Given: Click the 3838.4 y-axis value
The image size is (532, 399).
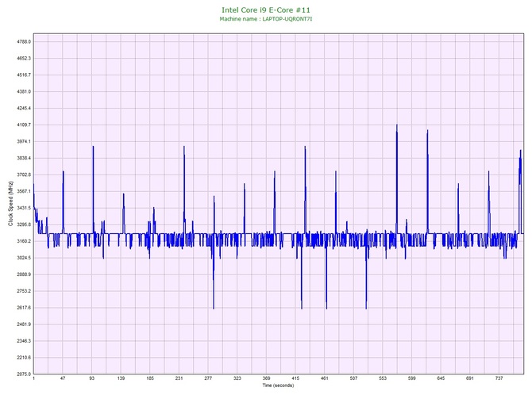Looking at the screenshot, I should pos(24,158).
